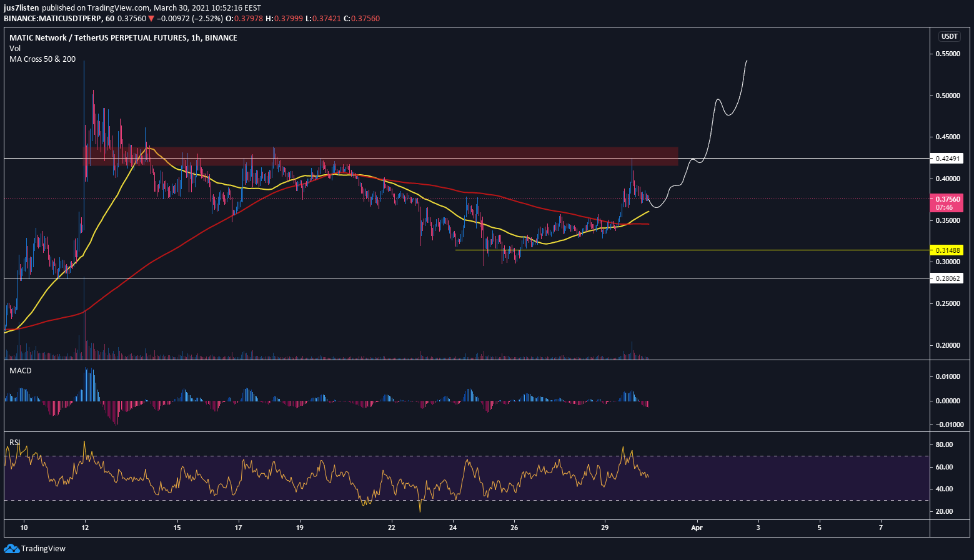This screenshot has width=974, height=560.
Task: Click the 0.28062 price line label
Action: (947, 278)
